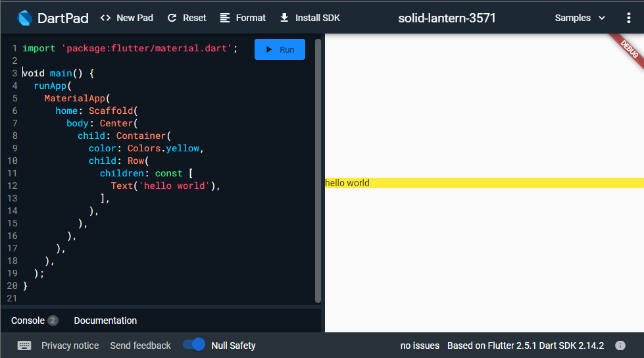Click the Format lines icon

(x=225, y=18)
